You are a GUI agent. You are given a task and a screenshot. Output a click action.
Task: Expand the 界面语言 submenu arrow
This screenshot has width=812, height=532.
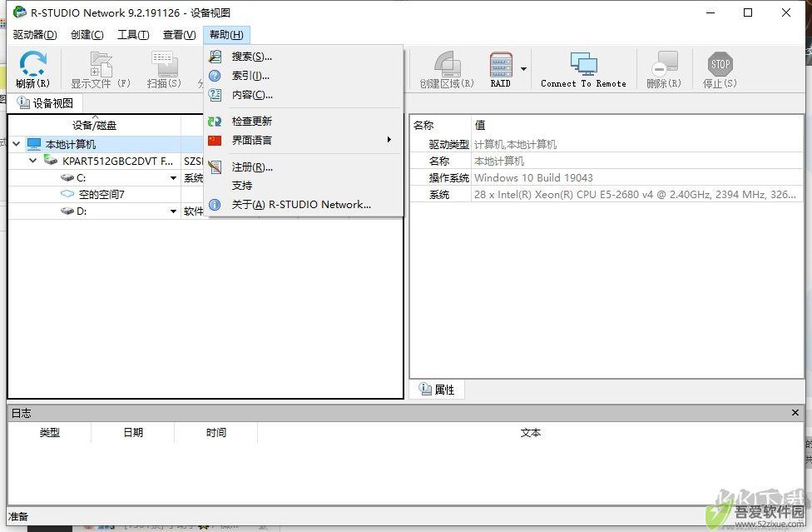(389, 140)
